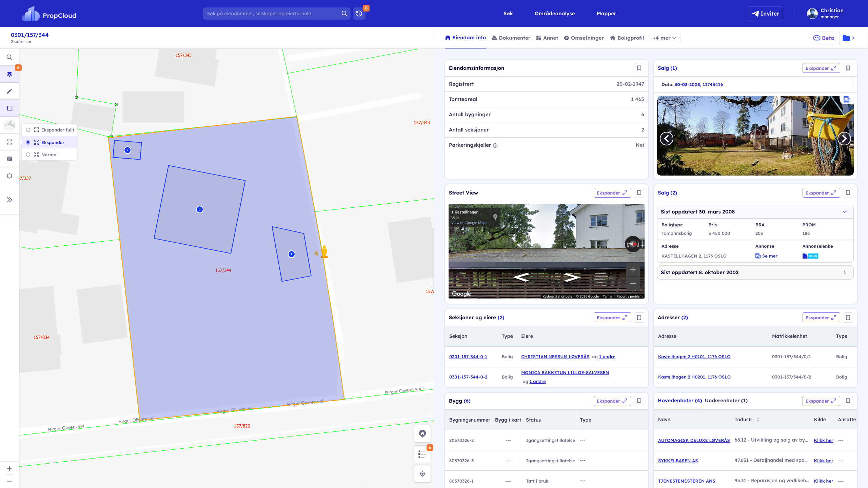Open the SYKKELBASEN AS company link
Screen dimensions: 868x488
tap(678, 461)
